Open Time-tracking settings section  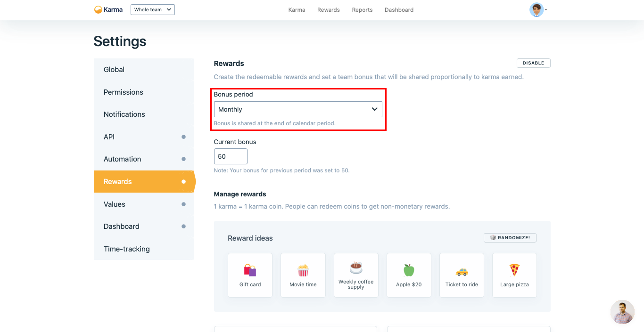144,249
